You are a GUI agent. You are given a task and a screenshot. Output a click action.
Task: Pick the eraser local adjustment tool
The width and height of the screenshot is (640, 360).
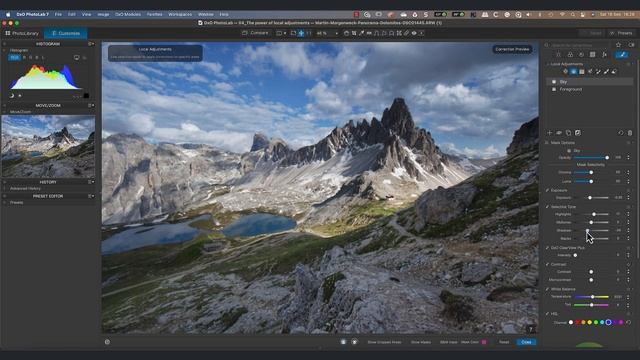coord(614,71)
